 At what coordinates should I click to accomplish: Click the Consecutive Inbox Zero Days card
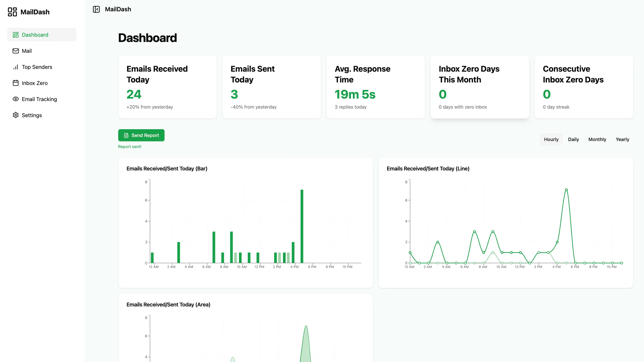tap(584, 87)
